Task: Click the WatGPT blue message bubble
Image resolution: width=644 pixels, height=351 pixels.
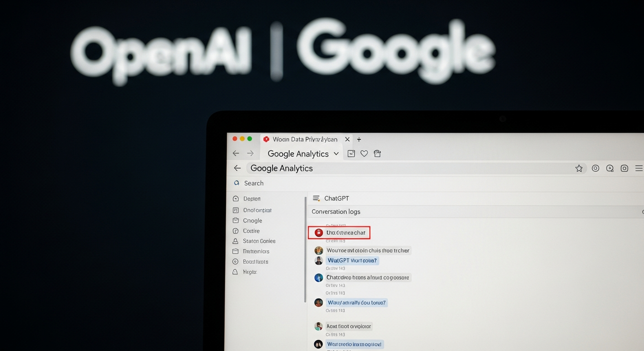Action: (x=352, y=261)
